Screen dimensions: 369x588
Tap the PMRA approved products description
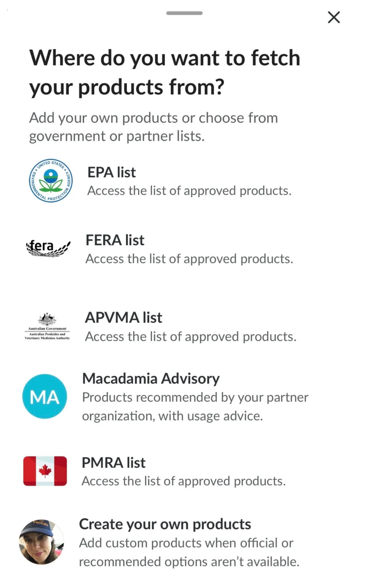(184, 481)
